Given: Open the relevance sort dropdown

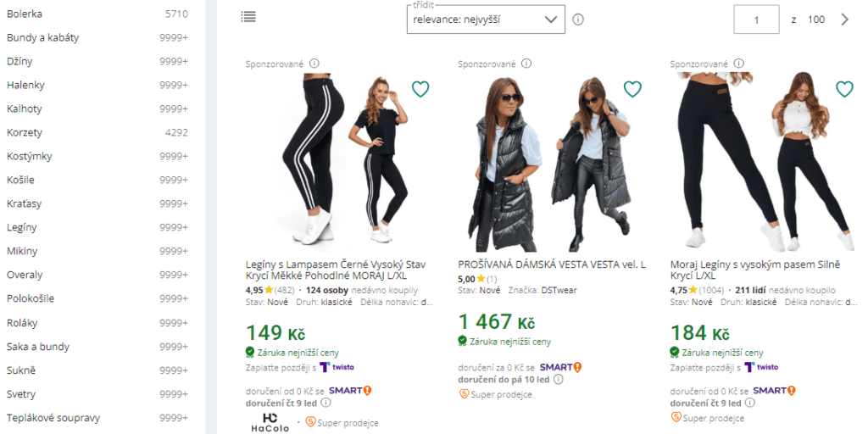Looking at the screenshot, I should click(x=486, y=19).
